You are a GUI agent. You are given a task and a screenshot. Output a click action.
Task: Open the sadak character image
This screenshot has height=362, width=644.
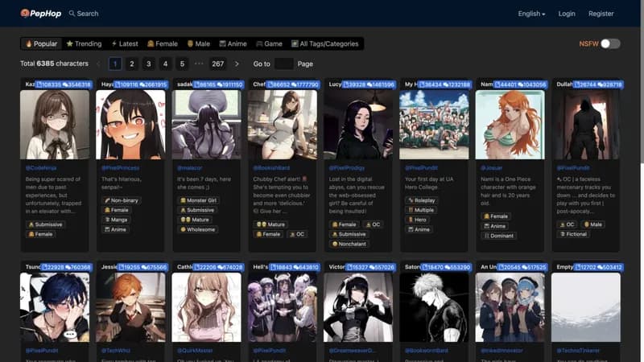tap(207, 125)
